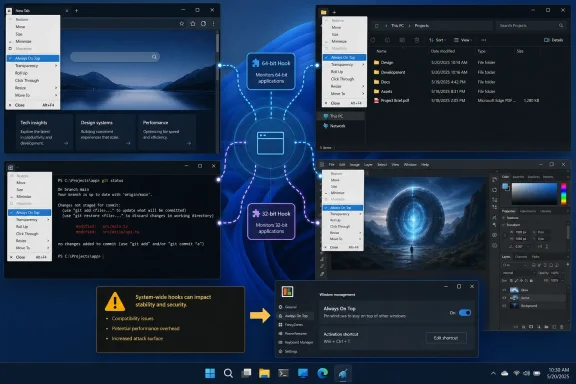Uncheck Always On Top in the File Explorer menu
Screen dimensions: 576x384
click(x=345, y=57)
